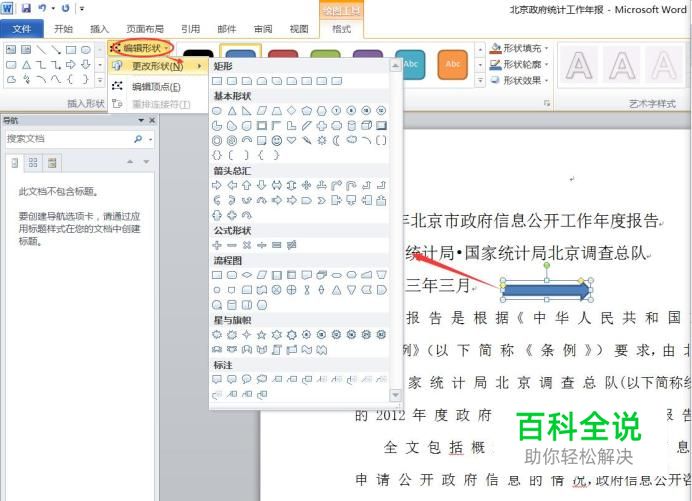Click the search magnifier in navigation pane

tap(138, 139)
